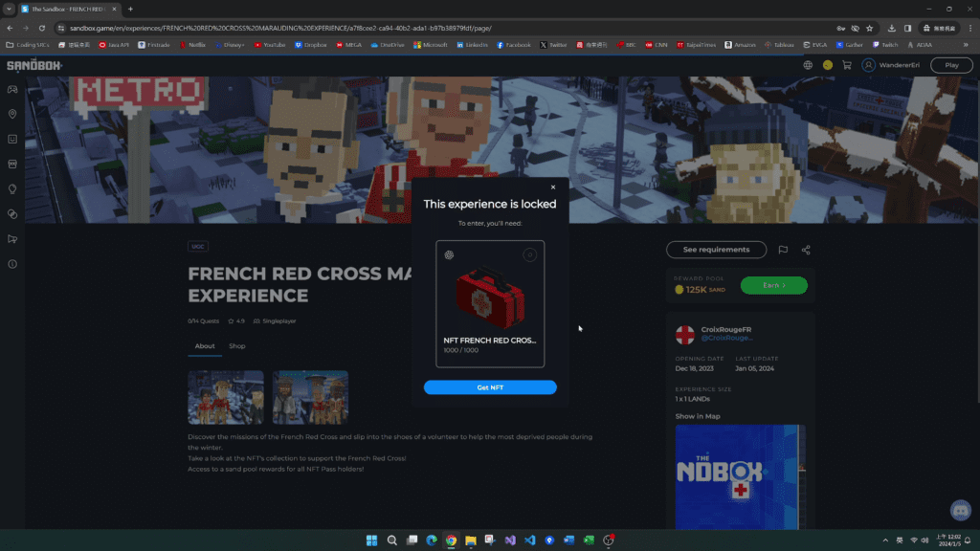Open the Discord chat bubble widget
980x551 pixels.
[961, 511]
